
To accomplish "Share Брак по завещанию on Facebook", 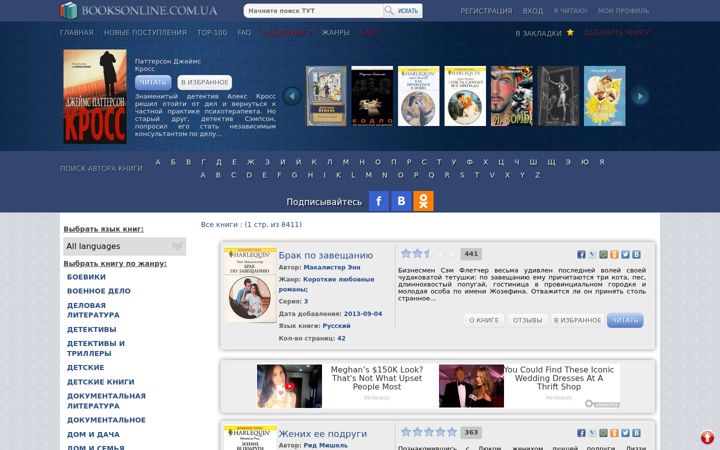I will [x=581, y=254].
